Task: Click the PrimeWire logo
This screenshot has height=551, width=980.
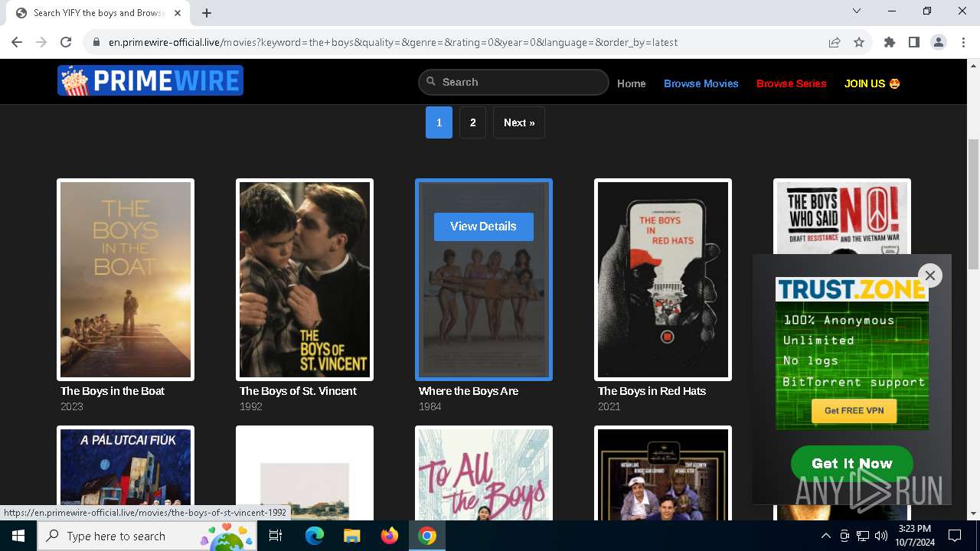Action: coord(150,80)
